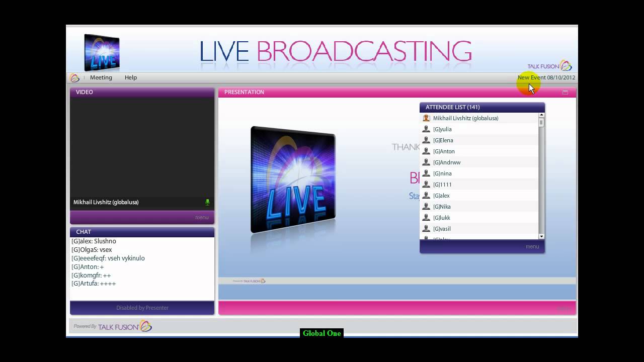
Task: Click the avatar icon beside [G]yulia
Action: click(x=426, y=129)
